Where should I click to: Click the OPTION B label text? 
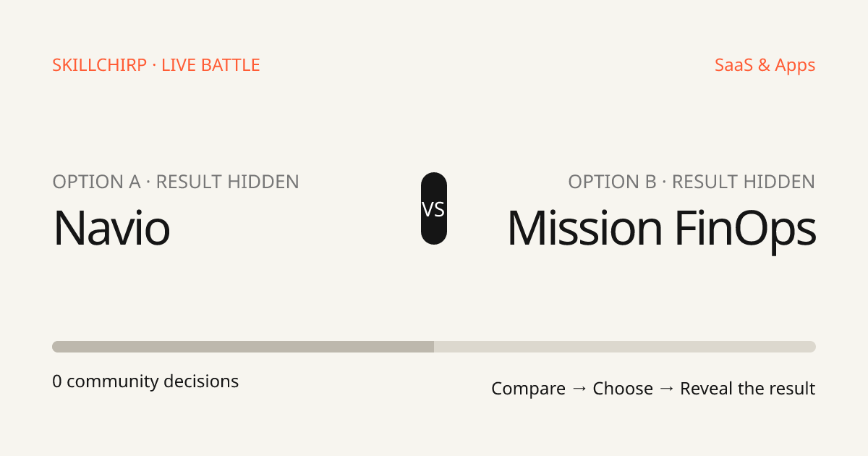(613, 182)
